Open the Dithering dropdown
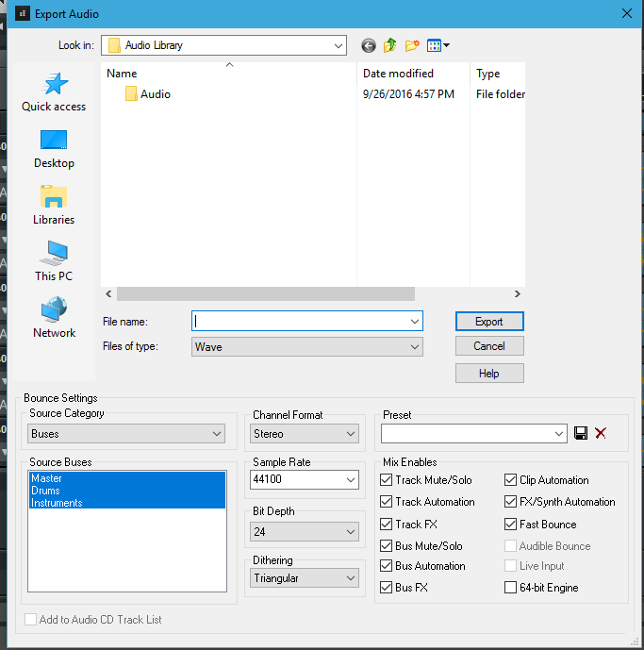The width and height of the screenshot is (644, 650). (x=305, y=578)
